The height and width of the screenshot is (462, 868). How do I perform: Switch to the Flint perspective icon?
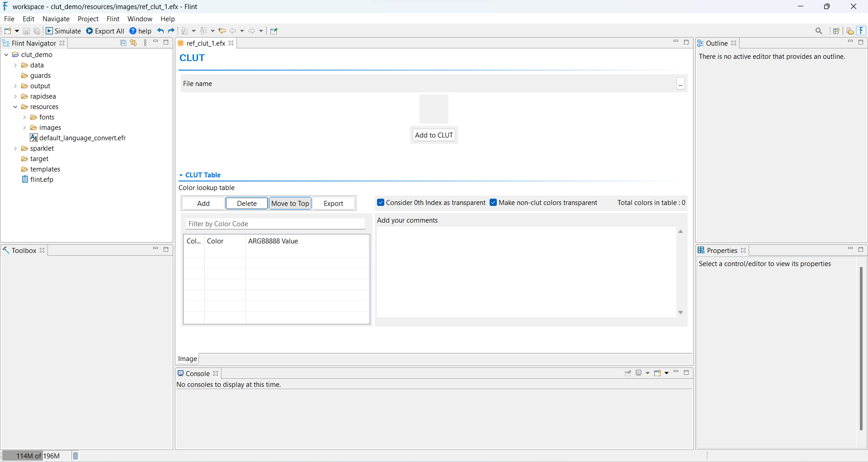[x=862, y=31]
